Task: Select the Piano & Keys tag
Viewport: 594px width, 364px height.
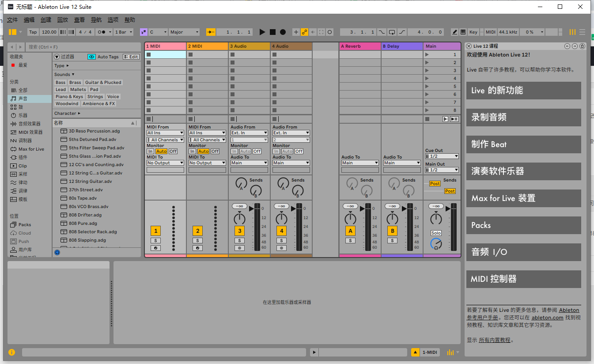Action: pos(69,96)
